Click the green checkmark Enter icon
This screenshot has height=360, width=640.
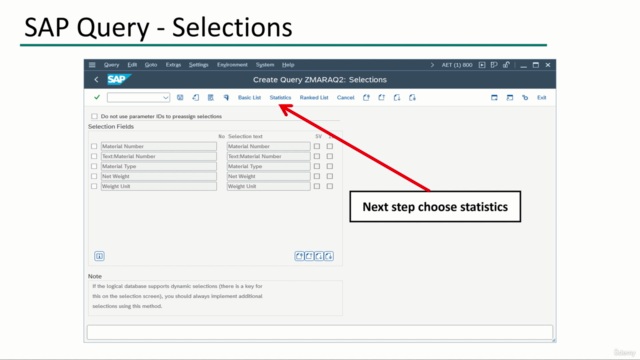coord(97,98)
